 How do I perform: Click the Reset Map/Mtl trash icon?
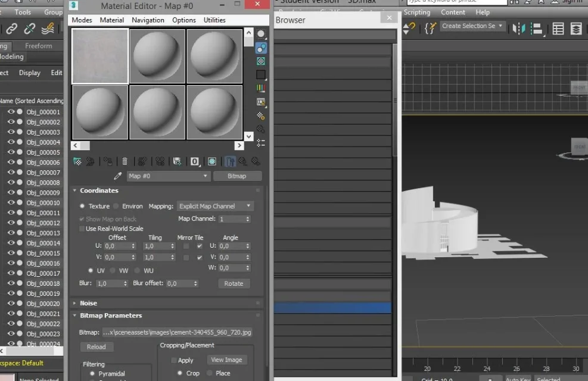(125, 161)
